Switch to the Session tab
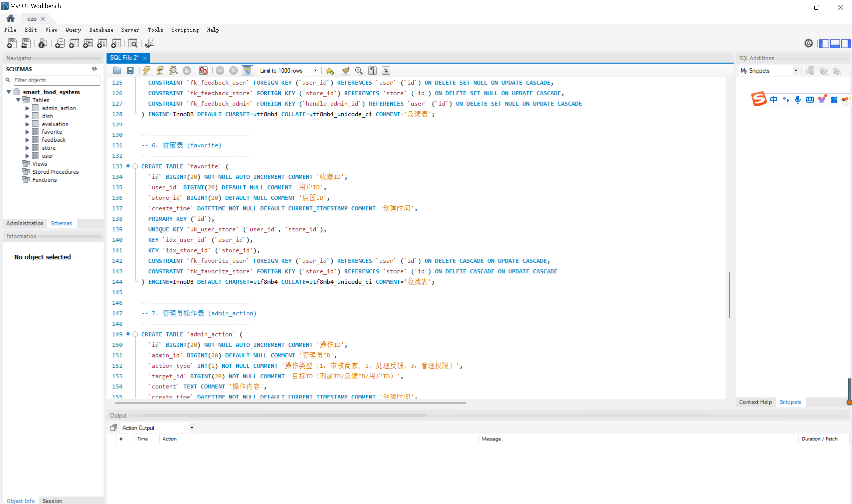This screenshot has height=504, width=852. [52, 501]
